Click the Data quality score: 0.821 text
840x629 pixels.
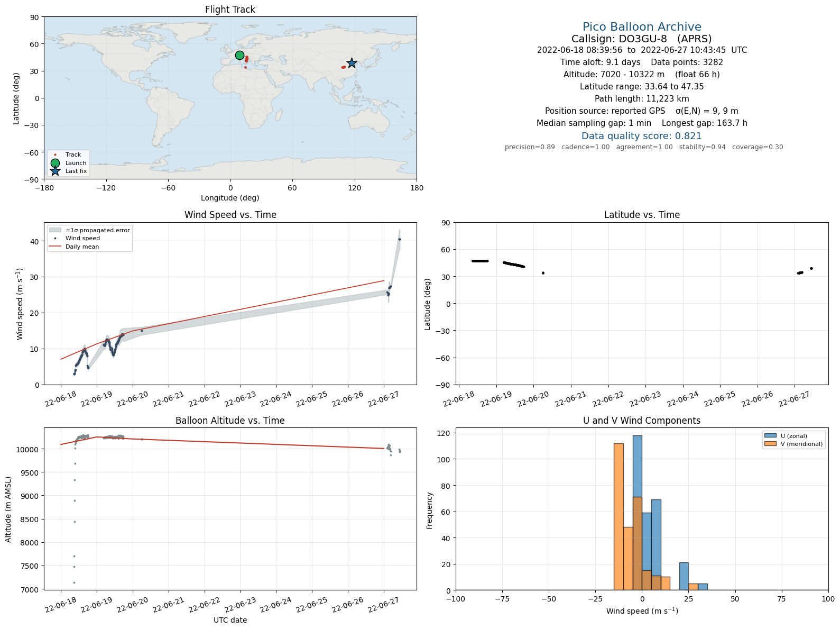tap(642, 136)
